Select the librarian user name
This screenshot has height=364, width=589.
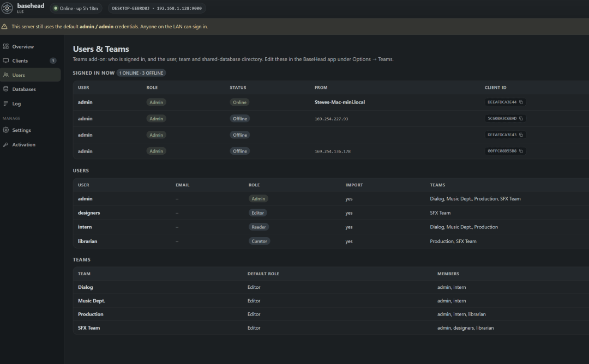87,241
